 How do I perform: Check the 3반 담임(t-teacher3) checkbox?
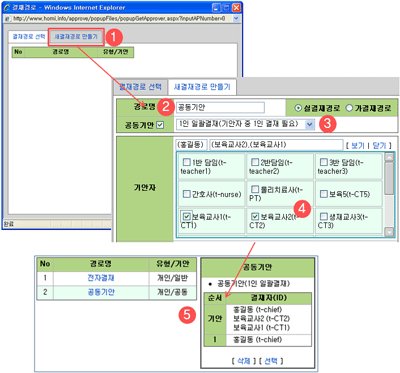(323, 162)
